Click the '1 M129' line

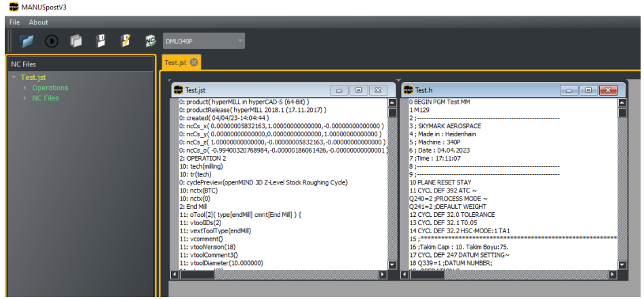click(419, 110)
